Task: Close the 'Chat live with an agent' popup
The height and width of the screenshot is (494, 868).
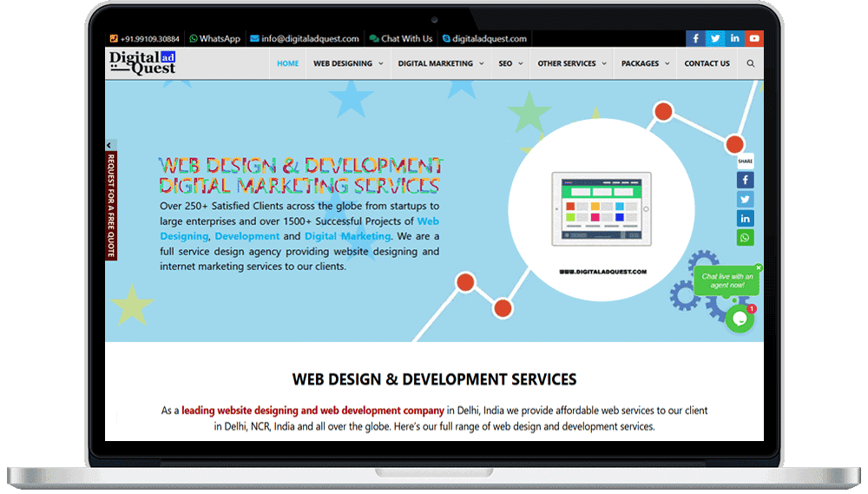Action: pyautogui.click(x=759, y=267)
